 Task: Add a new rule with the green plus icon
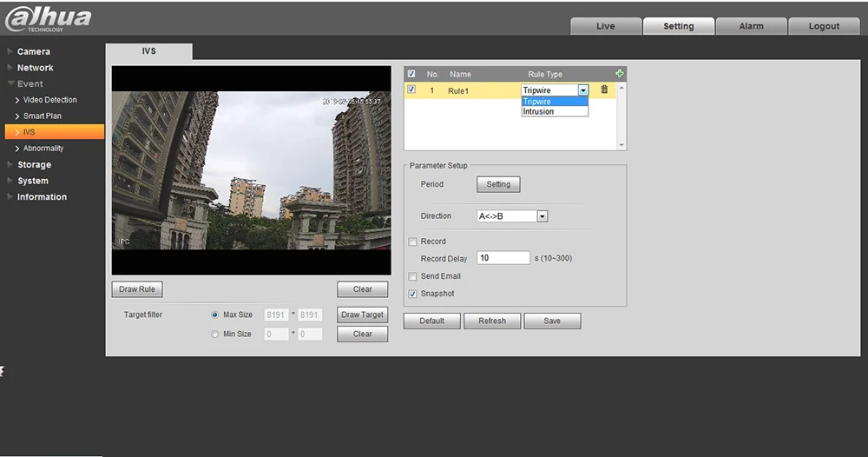pyautogui.click(x=619, y=74)
